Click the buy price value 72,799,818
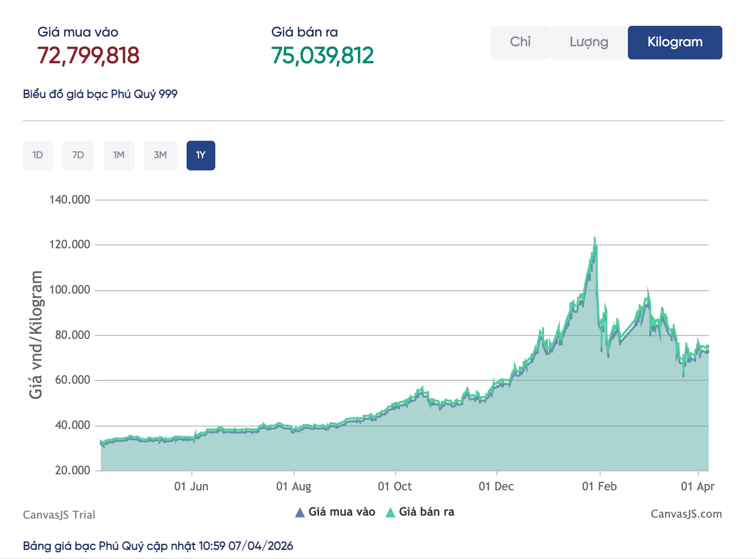The width and height of the screenshot is (756, 559). click(x=88, y=56)
